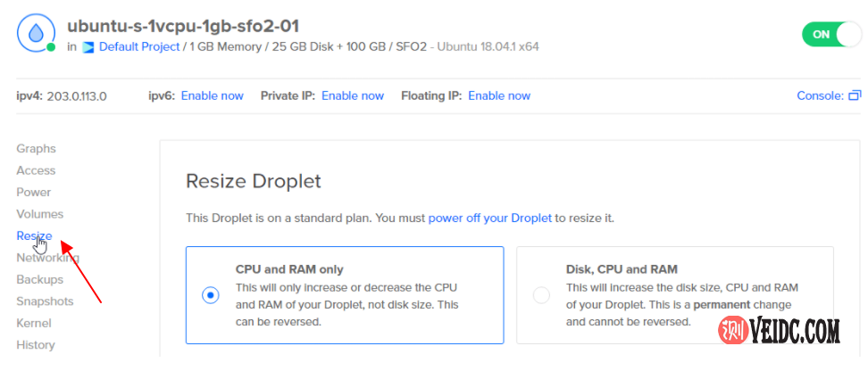Click the power off your Droplet link

tap(491, 218)
